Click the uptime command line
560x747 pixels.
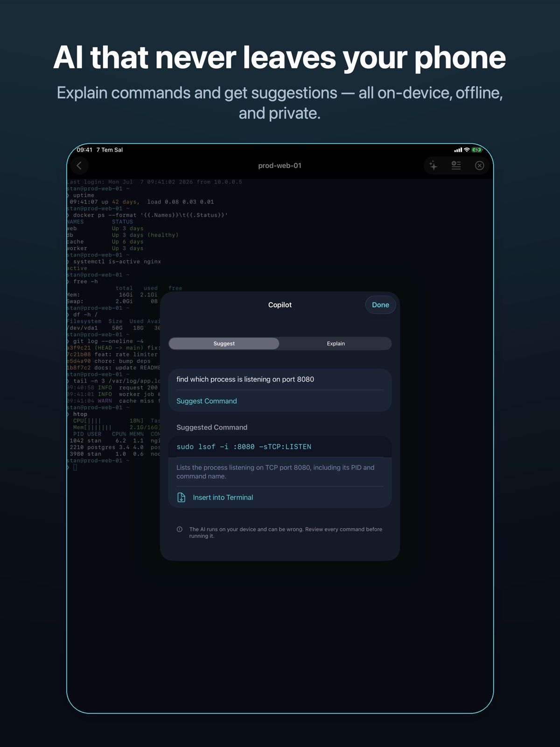click(81, 195)
